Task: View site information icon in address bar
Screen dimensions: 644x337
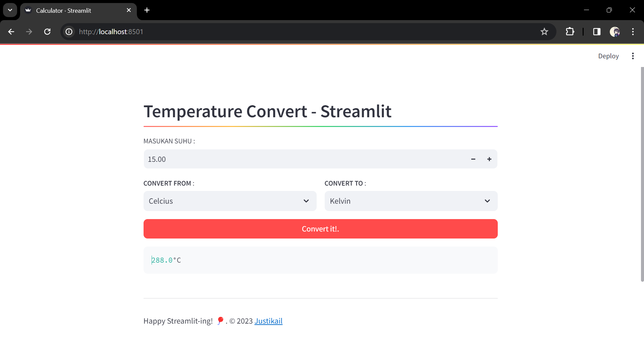Action: 69,31
